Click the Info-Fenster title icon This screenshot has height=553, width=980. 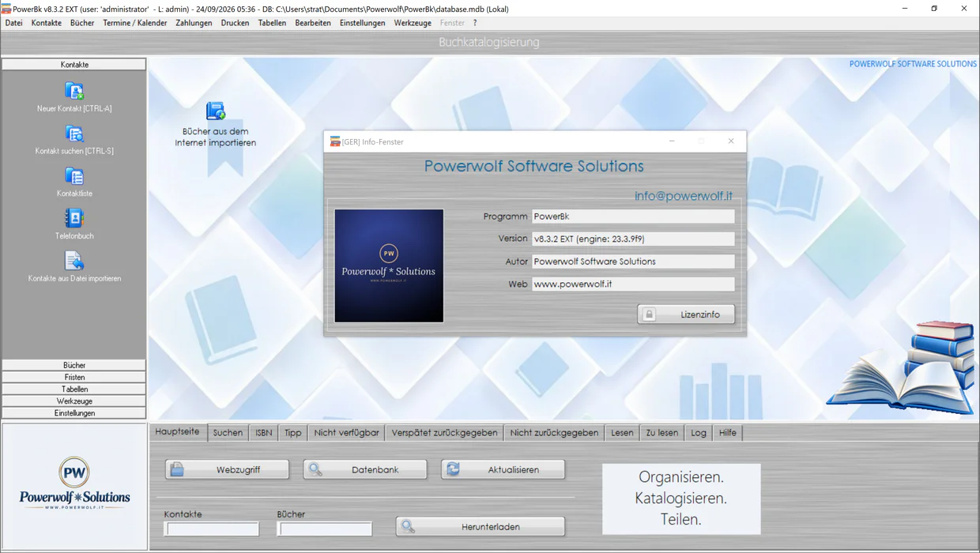click(335, 141)
